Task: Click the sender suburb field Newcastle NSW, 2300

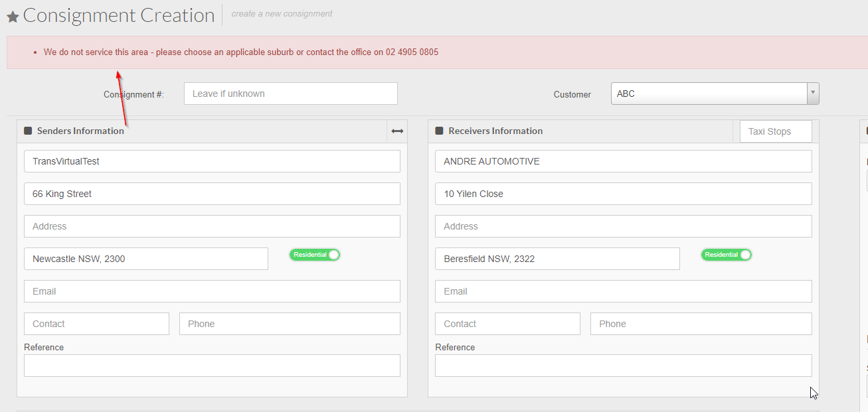Action: click(146, 259)
